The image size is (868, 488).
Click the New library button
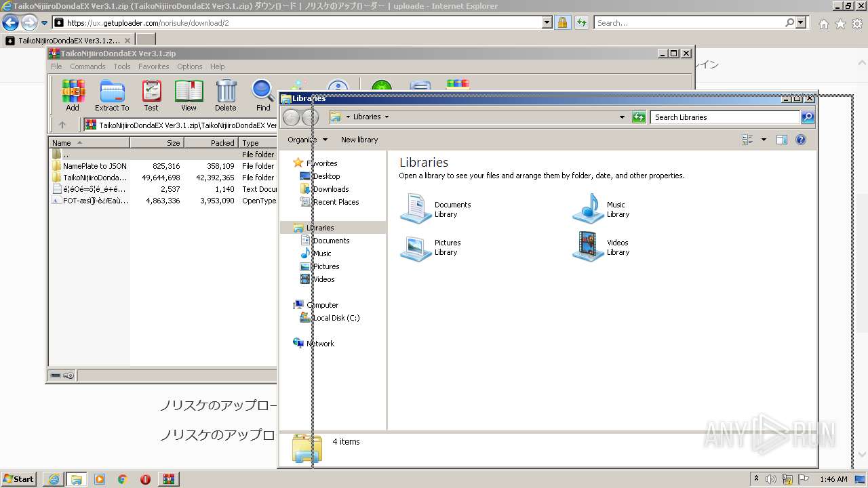tap(359, 140)
